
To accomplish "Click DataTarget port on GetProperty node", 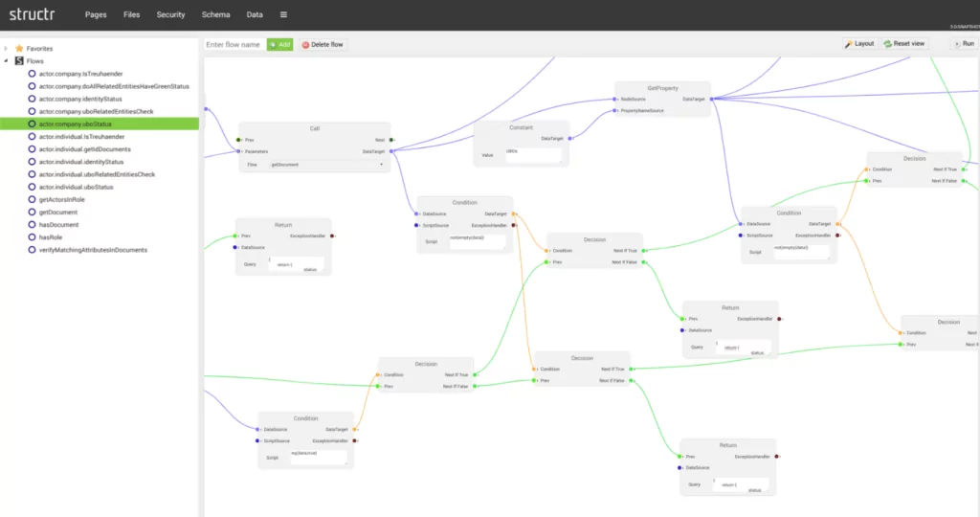I will (x=712, y=99).
